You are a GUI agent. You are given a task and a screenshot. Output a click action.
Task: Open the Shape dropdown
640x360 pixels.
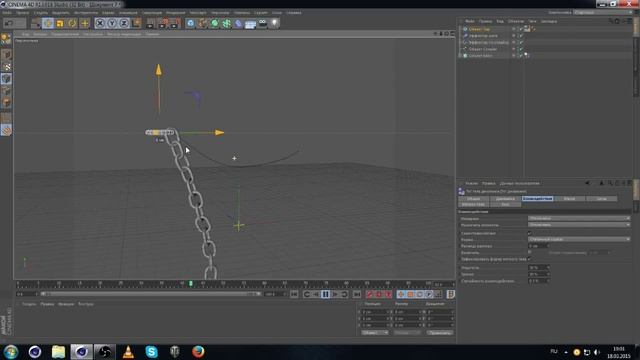click(579, 239)
